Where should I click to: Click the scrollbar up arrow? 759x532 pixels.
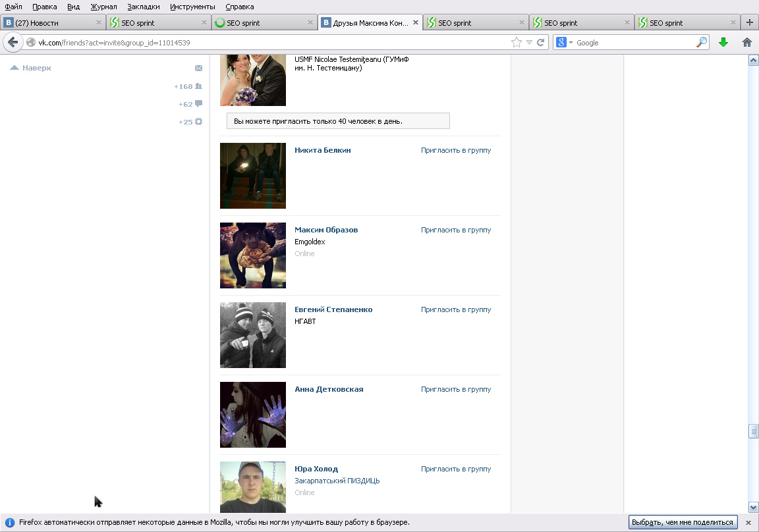pos(753,60)
